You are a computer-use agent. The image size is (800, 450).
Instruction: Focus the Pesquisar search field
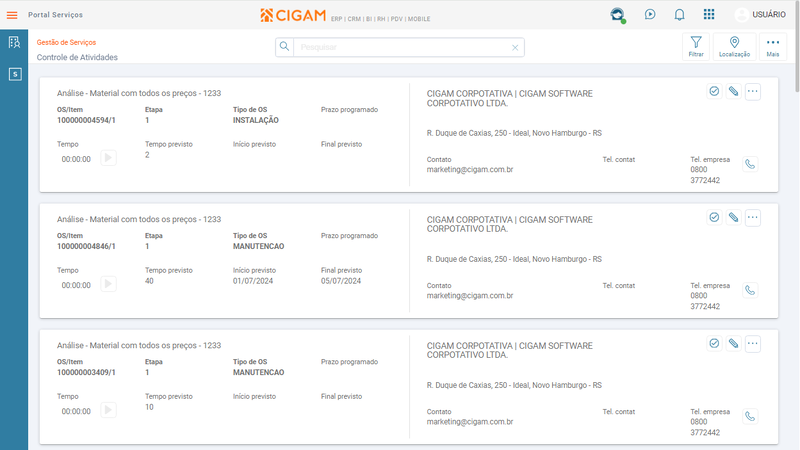400,47
